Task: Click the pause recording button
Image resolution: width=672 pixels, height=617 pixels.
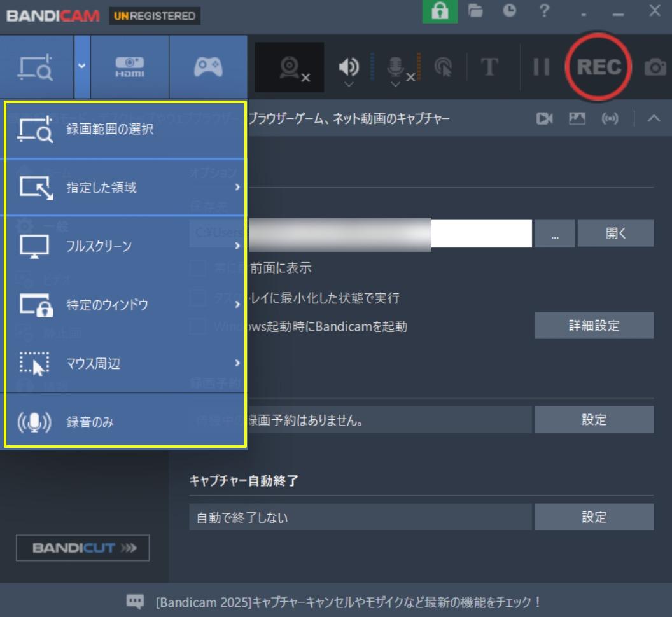Action: tap(541, 67)
